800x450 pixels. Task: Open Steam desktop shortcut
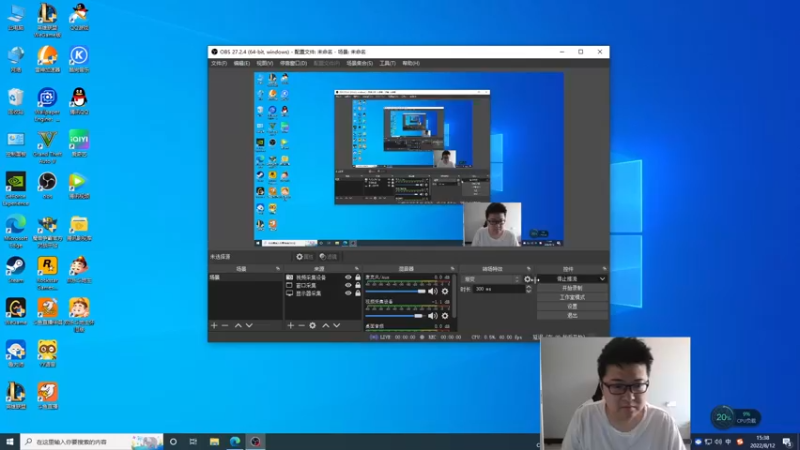click(16, 270)
